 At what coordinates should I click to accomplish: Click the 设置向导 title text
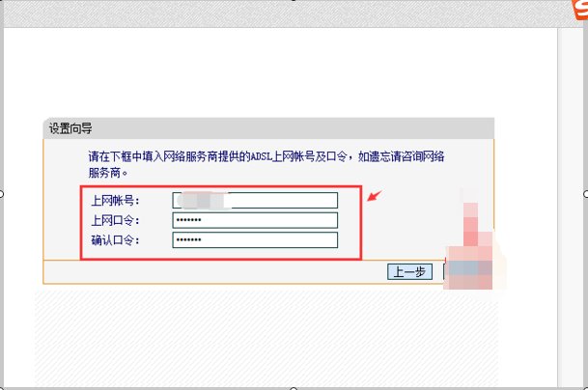pos(70,128)
